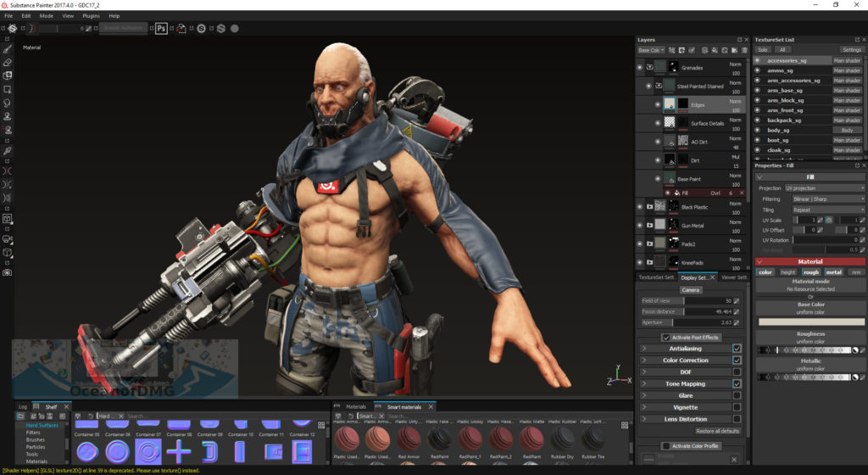Open TextureSet List Settings button
868x475 pixels.
point(851,50)
